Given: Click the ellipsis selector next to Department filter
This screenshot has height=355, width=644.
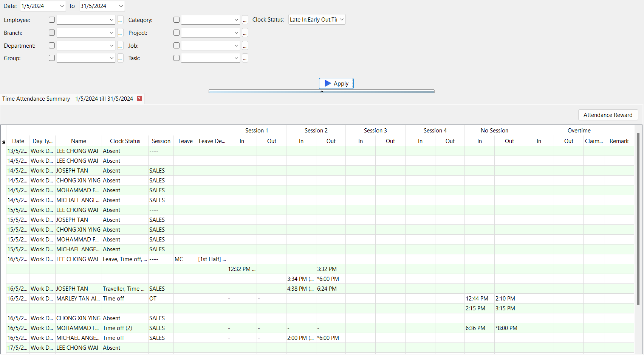Looking at the screenshot, I should click(120, 45).
